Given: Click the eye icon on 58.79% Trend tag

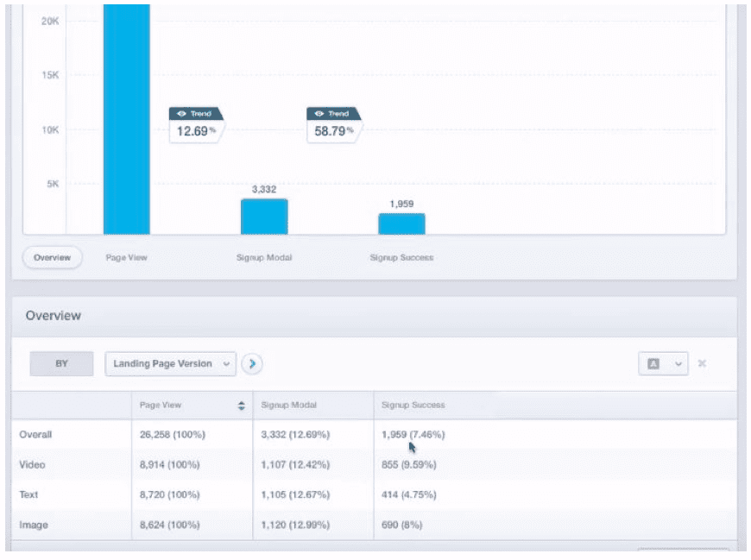Looking at the screenshot, I should [319, 113].
